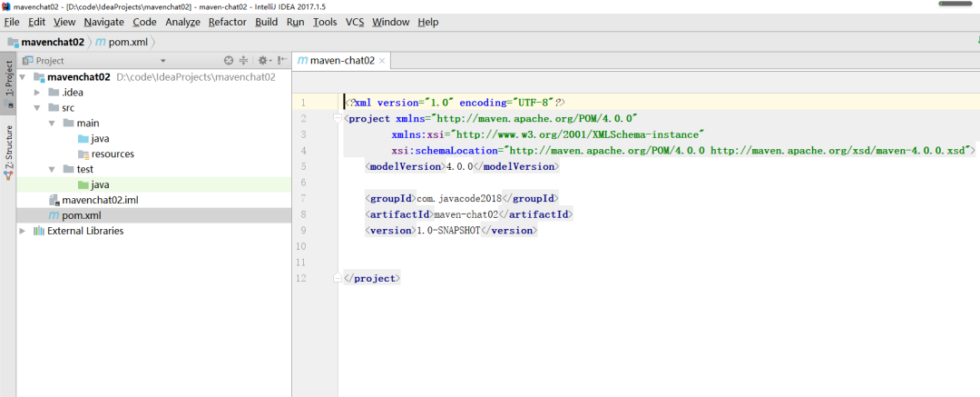Open the Project view selector dropdown
This screenshot has height=397, width=980.
[x=162, y=61]
